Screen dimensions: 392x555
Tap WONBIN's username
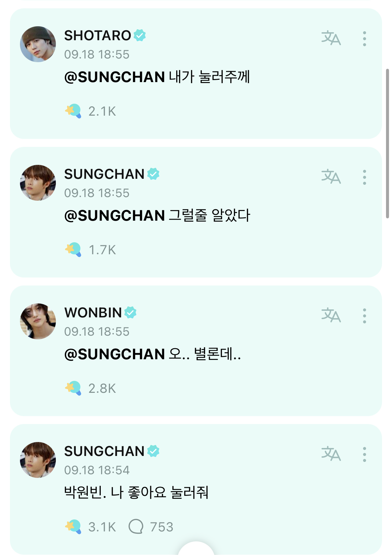[x=93, y=313]
